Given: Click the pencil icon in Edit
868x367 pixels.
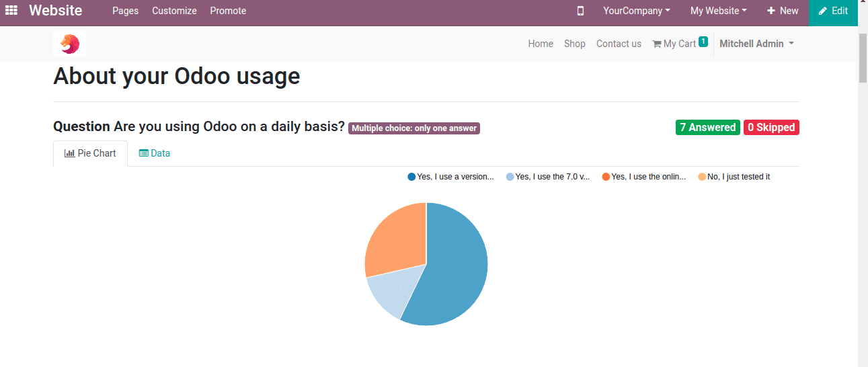Looking at the screenshot, I should click(x=823, y=11).
